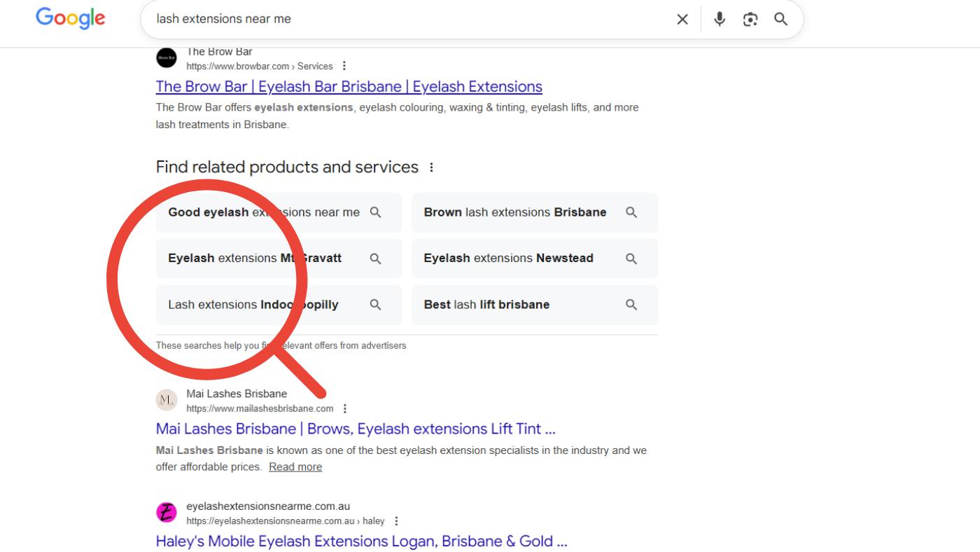Select Brown lash extensions Brisbane suggestion

coord(515,212)
